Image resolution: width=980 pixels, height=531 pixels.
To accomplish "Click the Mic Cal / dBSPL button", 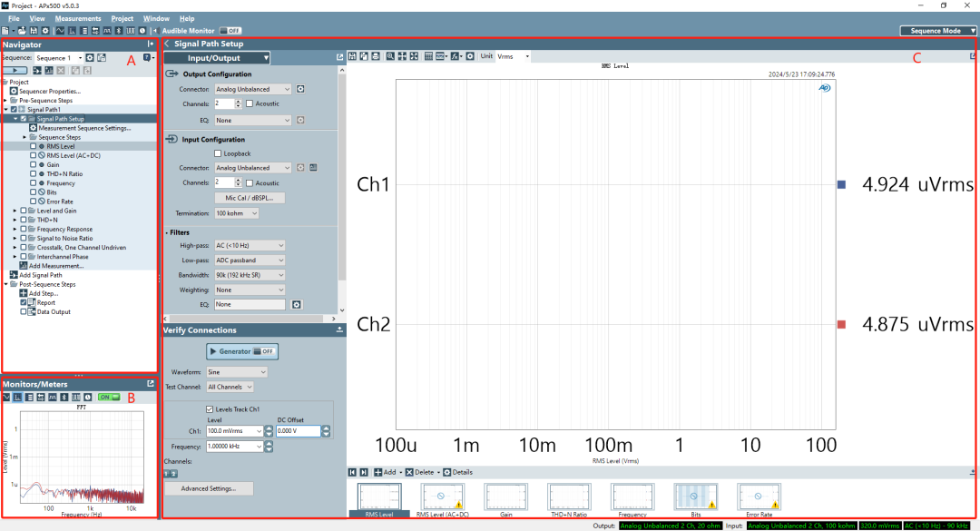I will tap(250, 197).
